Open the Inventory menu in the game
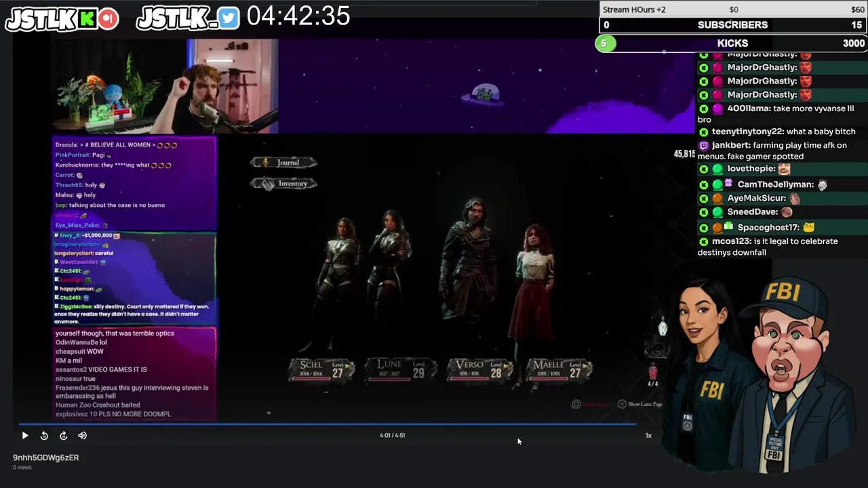Viewport: 868px width, 488px height. (x=283, y=184)
